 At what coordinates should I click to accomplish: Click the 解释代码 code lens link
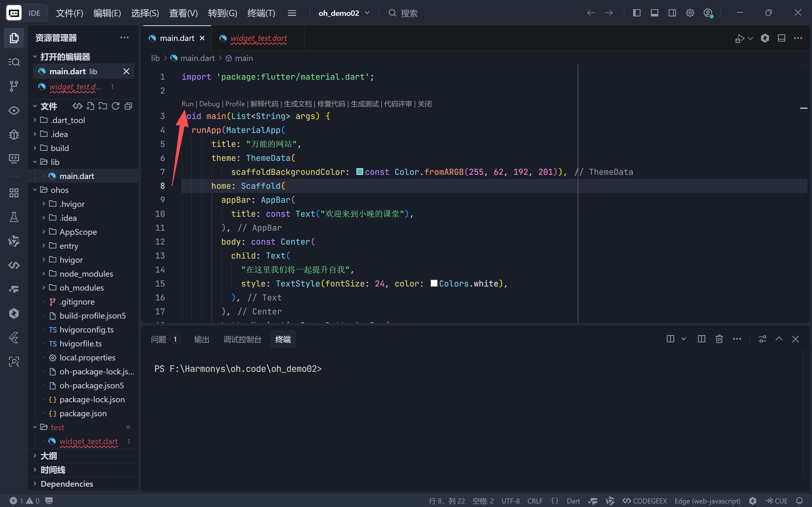(264, 104)
